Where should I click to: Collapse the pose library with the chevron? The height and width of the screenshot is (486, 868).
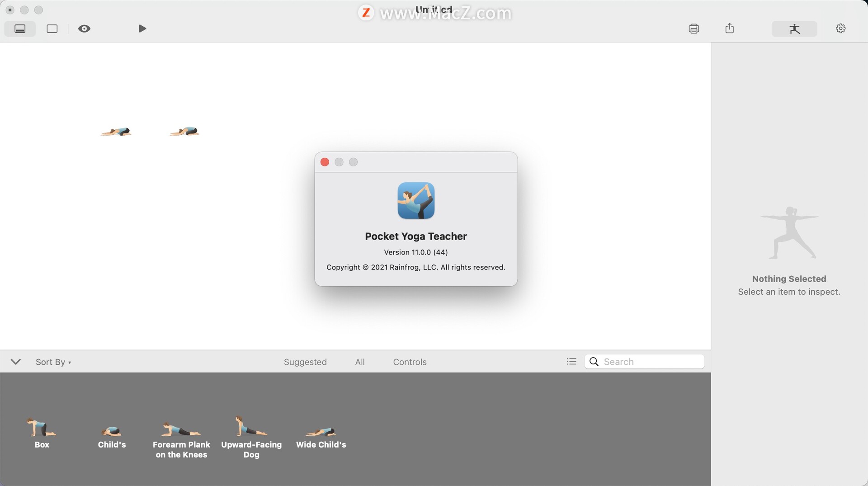pyautogui.click(x=16, y=362)
